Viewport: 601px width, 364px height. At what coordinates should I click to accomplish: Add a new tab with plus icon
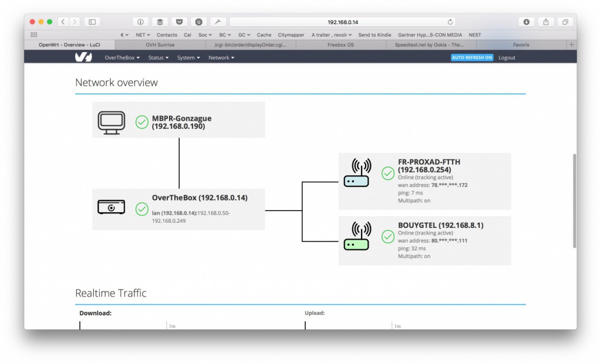(572, 45)
